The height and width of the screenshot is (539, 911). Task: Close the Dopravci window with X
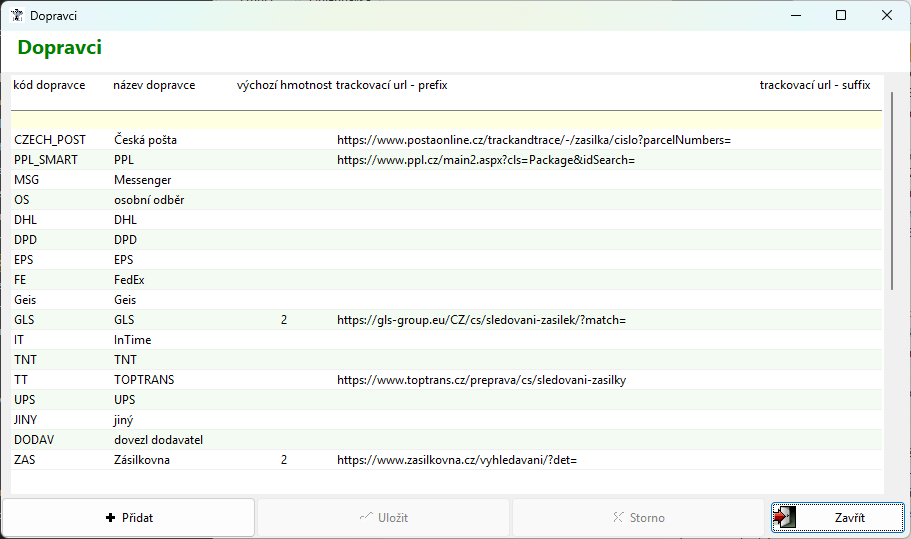click(x=887, y=16)
